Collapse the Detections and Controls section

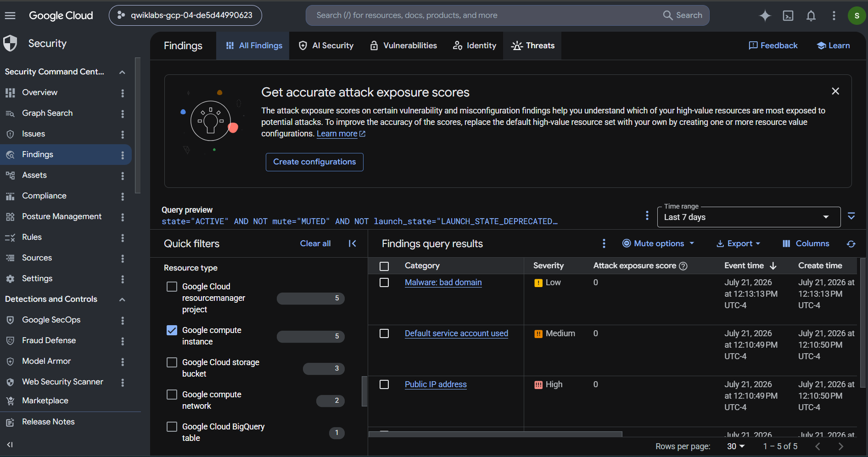(x=122, y=299)
